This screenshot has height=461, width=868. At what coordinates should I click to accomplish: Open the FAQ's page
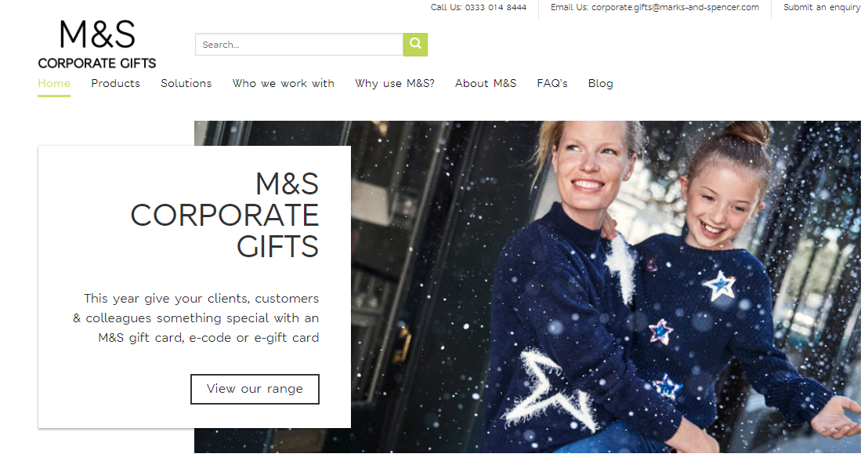(552, 84)
